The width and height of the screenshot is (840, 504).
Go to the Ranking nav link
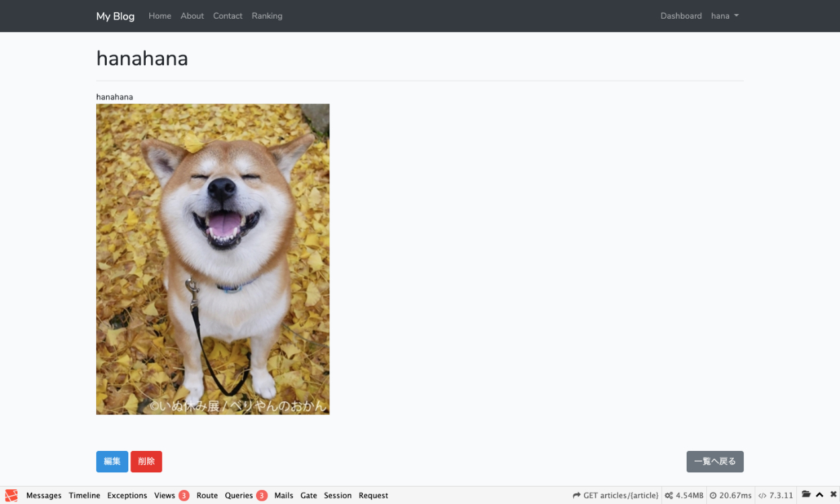point(267,16)
